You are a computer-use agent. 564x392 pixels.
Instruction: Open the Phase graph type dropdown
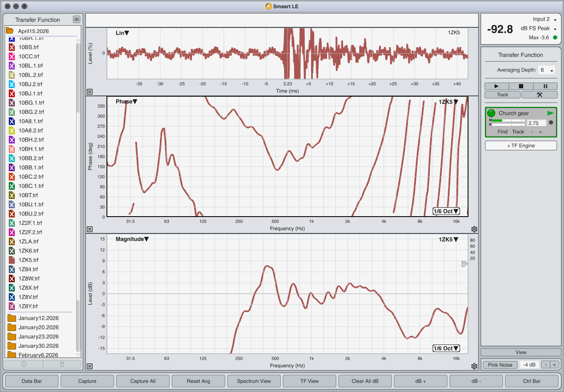coord(127,101)
